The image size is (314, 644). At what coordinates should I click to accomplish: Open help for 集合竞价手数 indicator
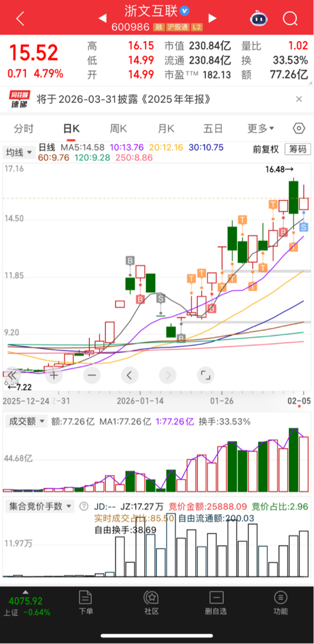[84, 506]
